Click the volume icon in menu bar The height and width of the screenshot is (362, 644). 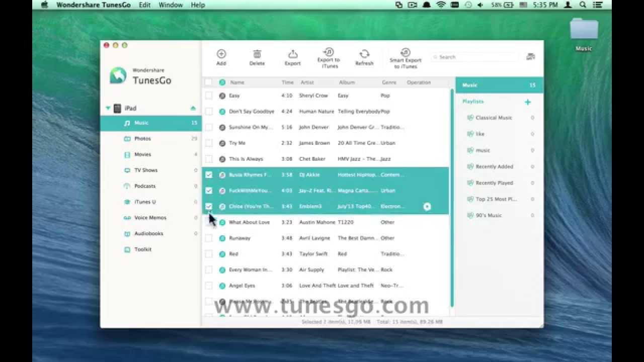pos(480,5)
